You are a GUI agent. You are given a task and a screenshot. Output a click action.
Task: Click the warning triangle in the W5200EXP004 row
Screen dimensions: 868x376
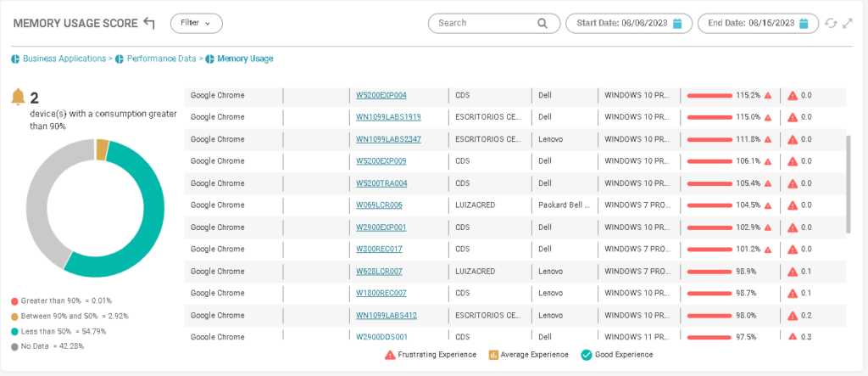768,95
